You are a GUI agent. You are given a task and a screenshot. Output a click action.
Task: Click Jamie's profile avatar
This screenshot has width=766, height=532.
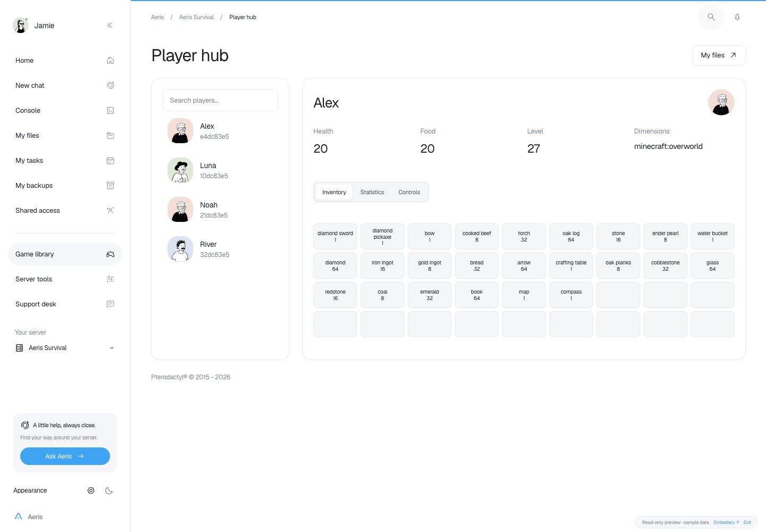pos(20,25)
